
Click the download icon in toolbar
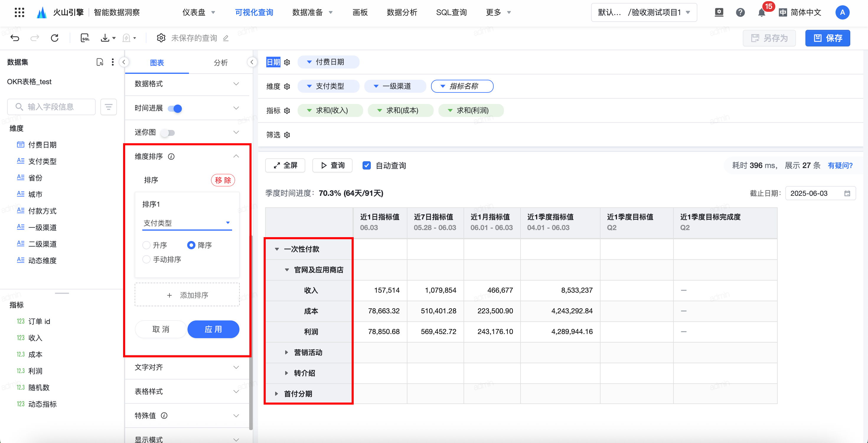[105, 38]
